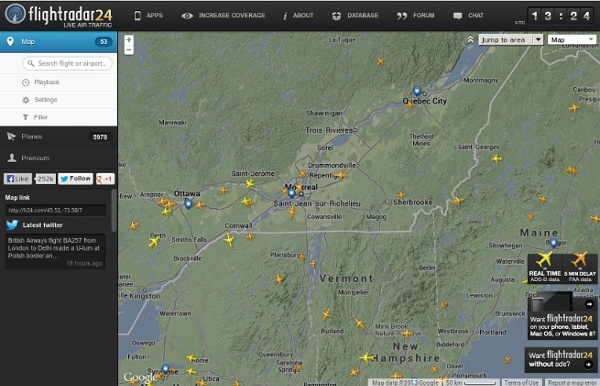
Task: Click the Syracuse airport marker
Action: (x=165, y=369)
